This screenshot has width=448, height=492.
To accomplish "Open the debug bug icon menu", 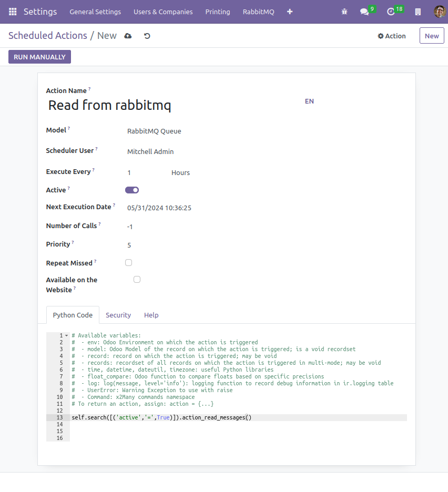I will pos(344,12).
